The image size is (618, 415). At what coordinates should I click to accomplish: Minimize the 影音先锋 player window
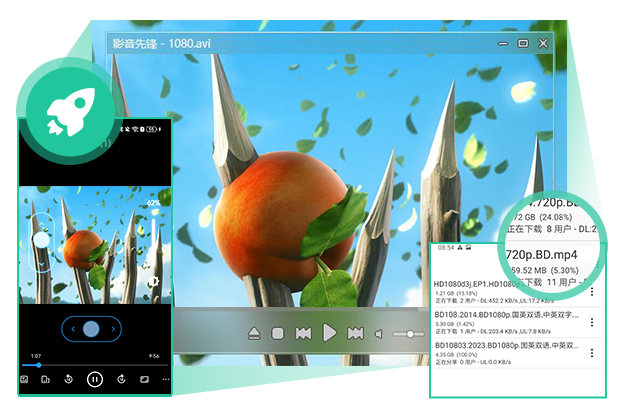pyautogui.click(x=503, y=43)
